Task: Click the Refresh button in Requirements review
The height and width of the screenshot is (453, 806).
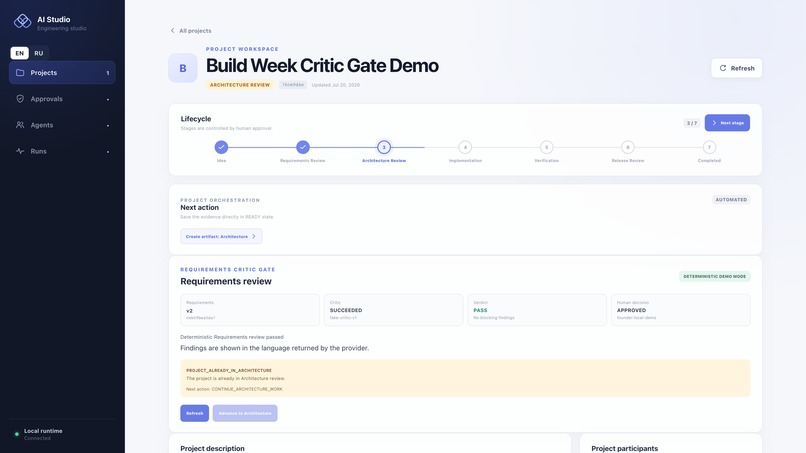Action: pos(194,413)
